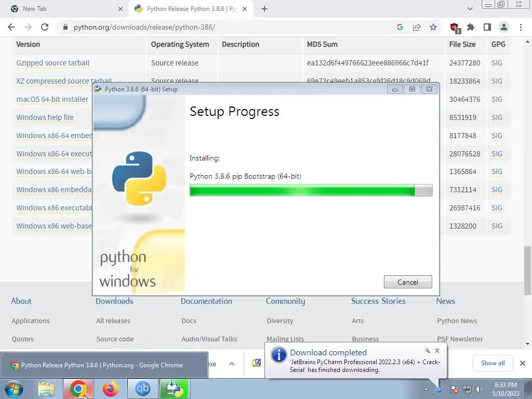Open SIG link for file size 30464376
Image resolution: width=532 pixels, height=399 pixels.
pos(497,99)
